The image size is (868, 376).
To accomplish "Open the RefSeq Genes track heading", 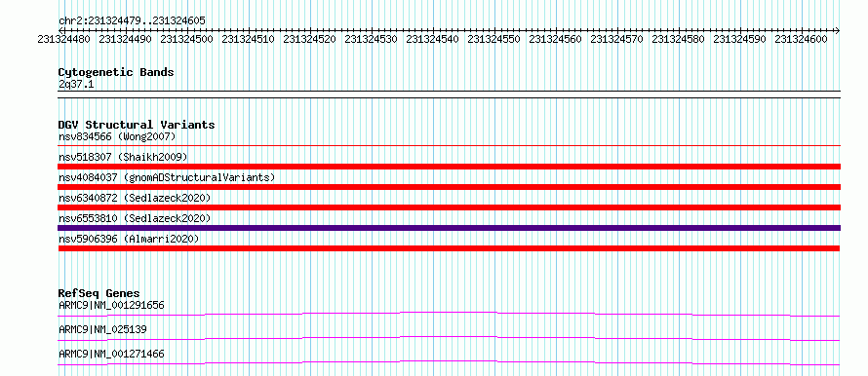I will coord(99,293).
